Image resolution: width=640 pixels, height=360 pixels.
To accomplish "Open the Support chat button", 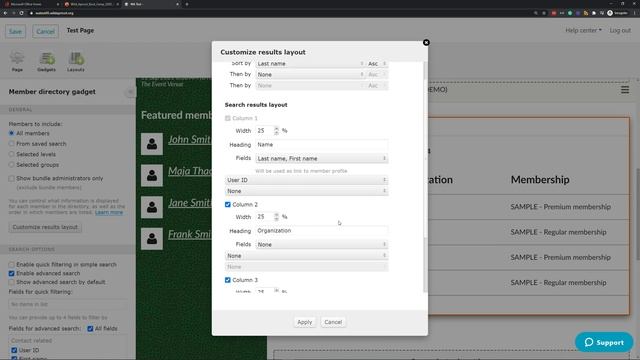I will [604, 342].
